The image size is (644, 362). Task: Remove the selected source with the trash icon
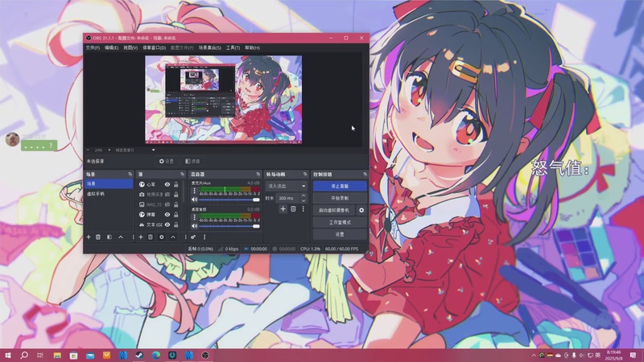151,237
